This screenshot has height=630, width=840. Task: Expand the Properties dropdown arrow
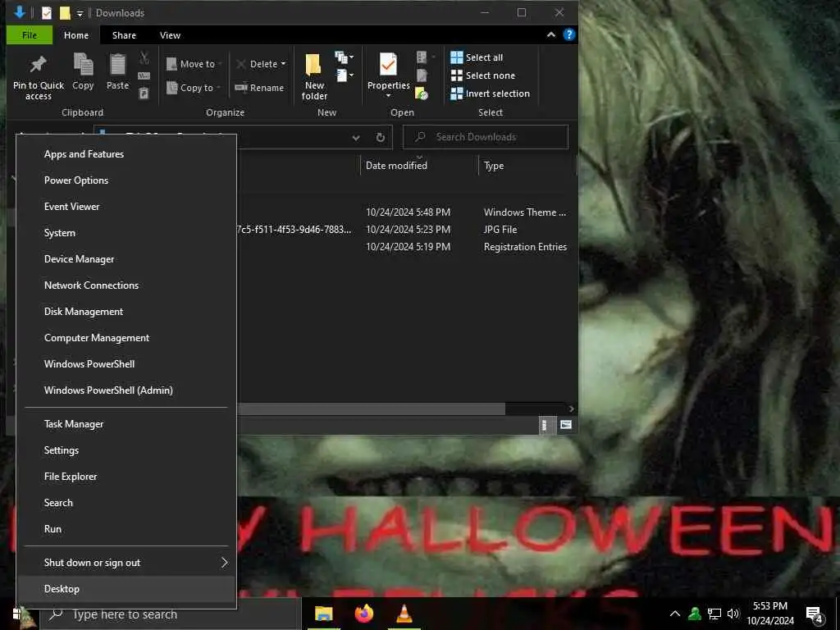tap(388, 95)
